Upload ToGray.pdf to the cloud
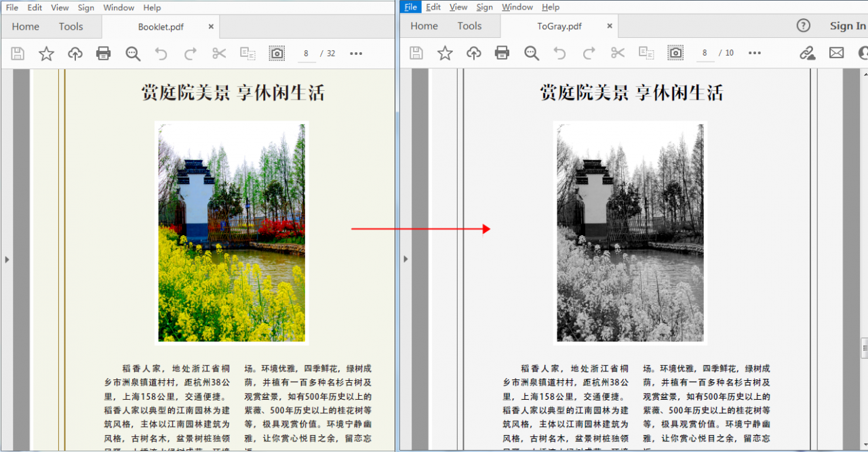 click(x=473, y=52)
